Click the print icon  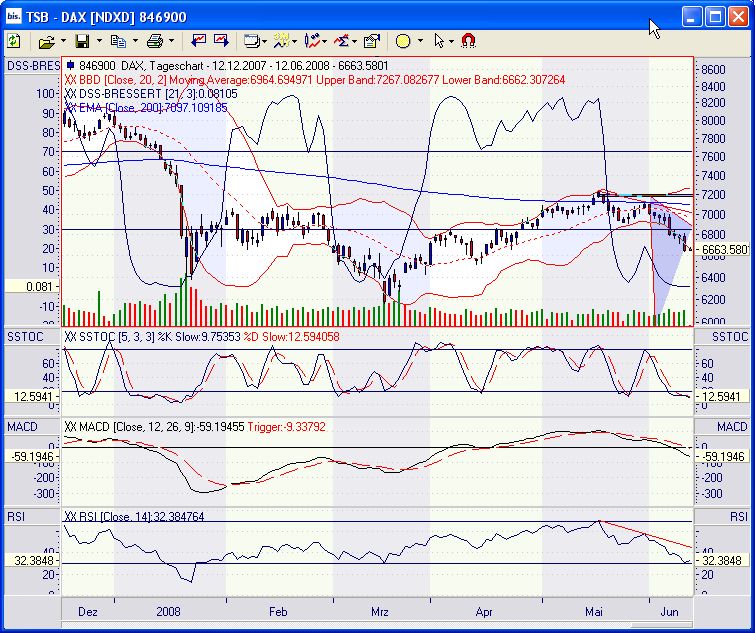click(x=155, y=41)
